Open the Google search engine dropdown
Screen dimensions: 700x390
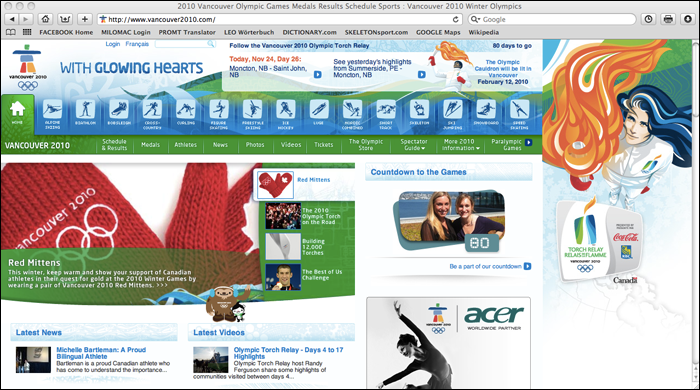[x=475, y=19]
